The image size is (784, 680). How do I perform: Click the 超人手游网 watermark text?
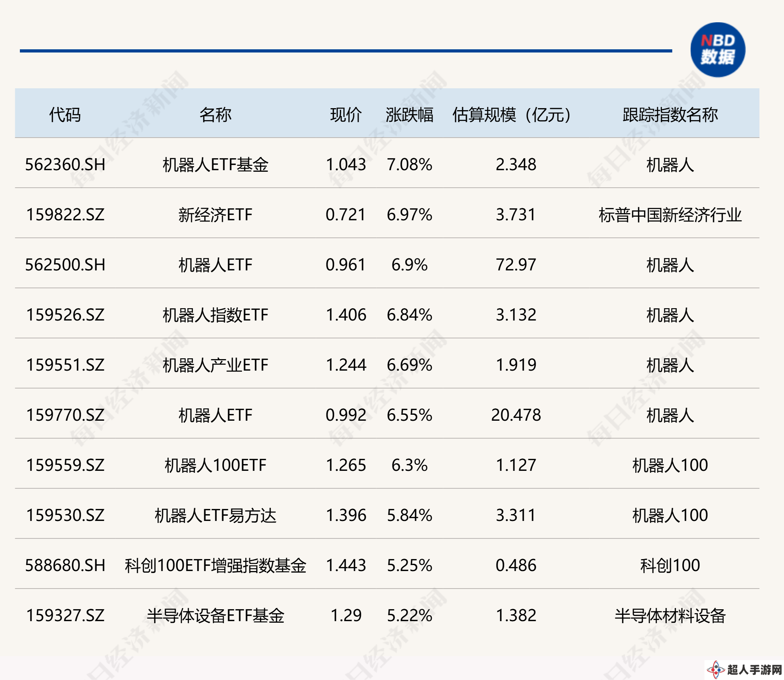(755, 670)
